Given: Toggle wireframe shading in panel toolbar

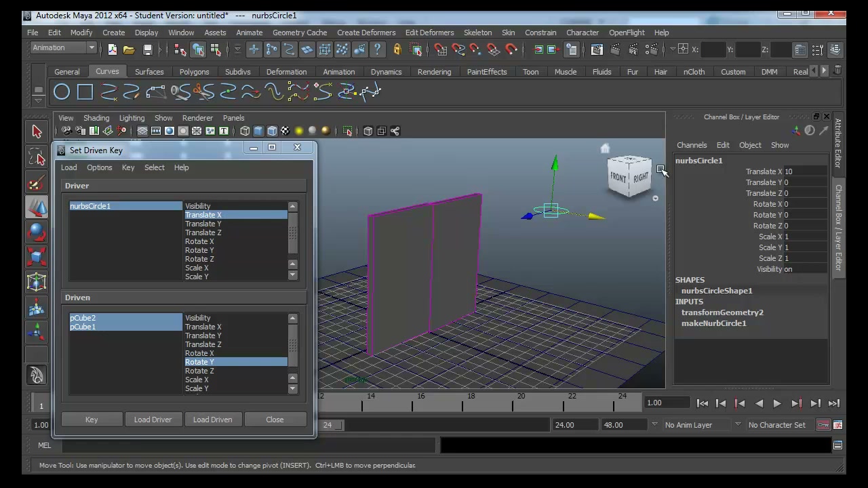Looking at the screenshot, I should [x=245, y=131].
